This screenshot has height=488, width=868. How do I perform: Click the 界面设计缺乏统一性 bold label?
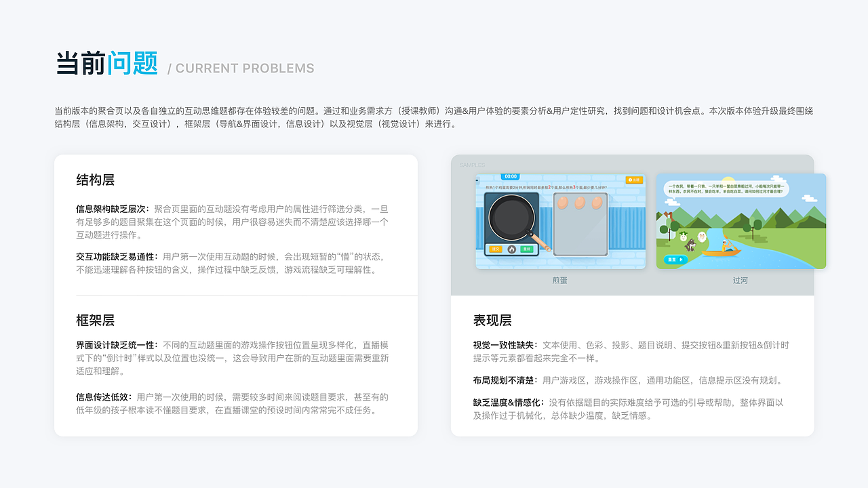(117, 345)
